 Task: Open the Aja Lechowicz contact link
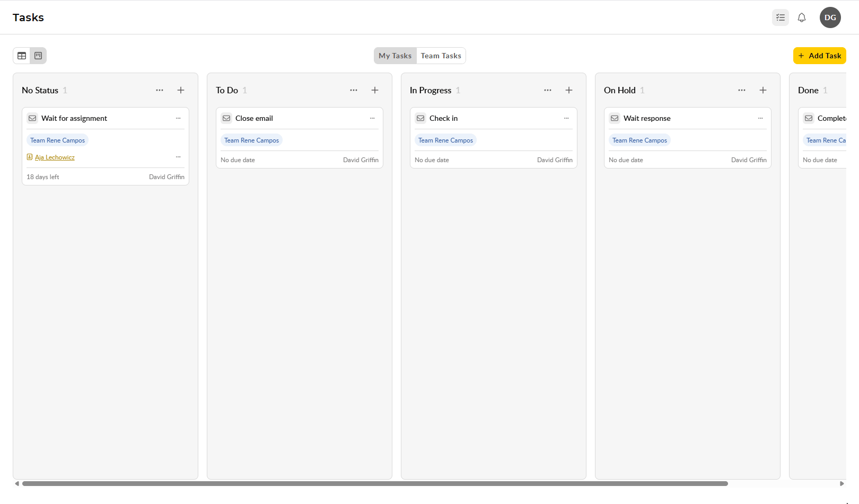55,157
